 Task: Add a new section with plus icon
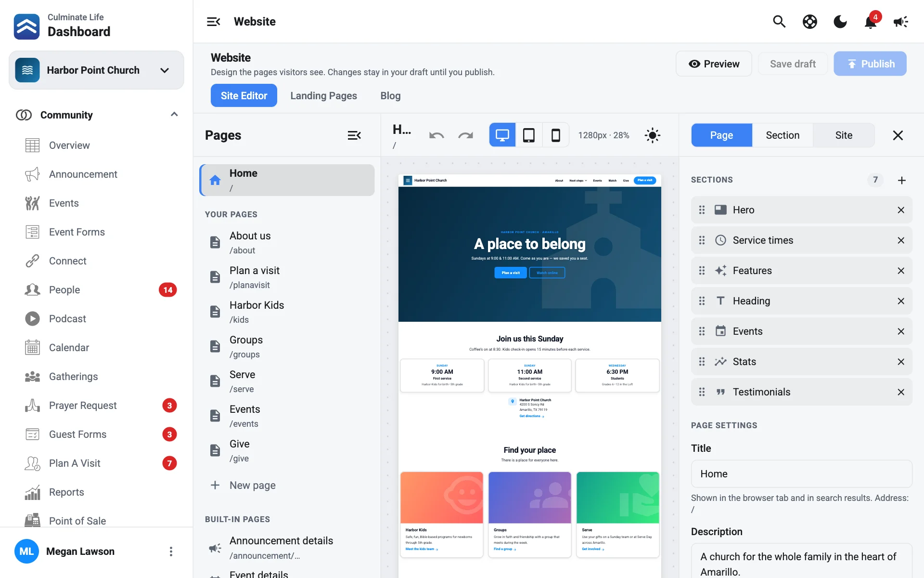tap(902, 180)
